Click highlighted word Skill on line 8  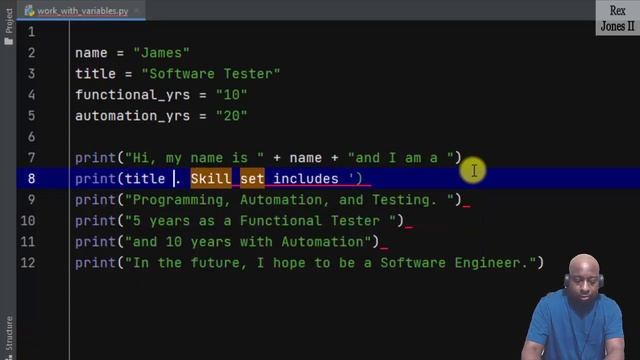pyautogui.click(x=211, y=179)
